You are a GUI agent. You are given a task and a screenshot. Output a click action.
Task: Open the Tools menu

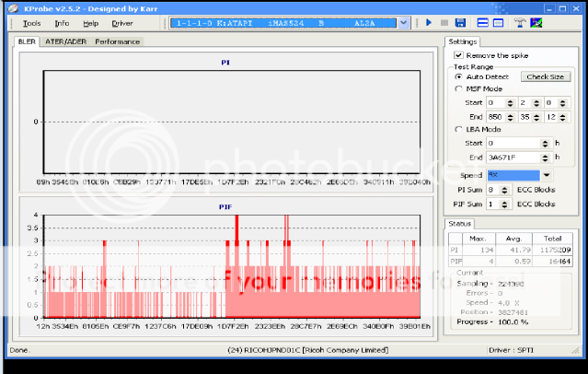[31, 22]
